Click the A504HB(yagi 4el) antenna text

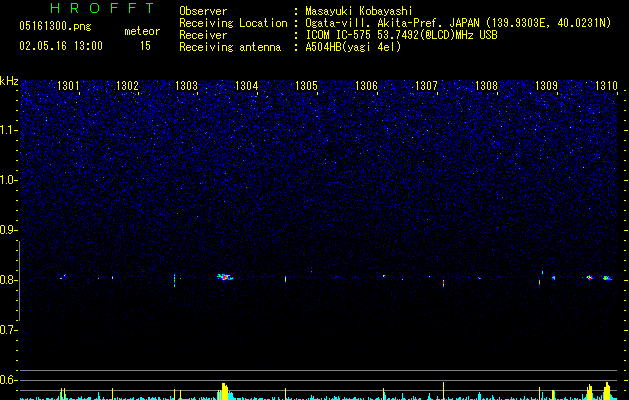(x=353, y=47)
